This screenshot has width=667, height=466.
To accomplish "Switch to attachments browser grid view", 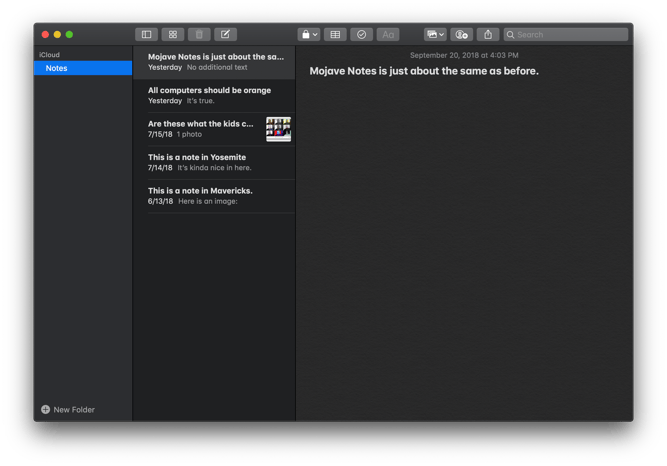I will [x=173, y=34].
